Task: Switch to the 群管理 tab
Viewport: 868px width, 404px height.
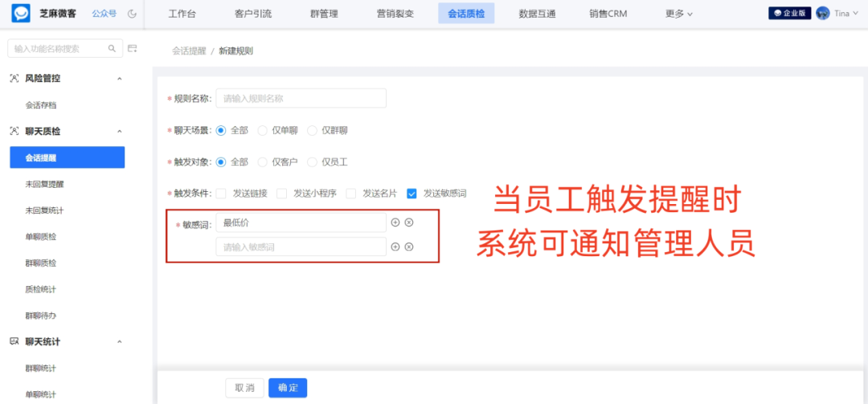Action: (x=324, y=14)
